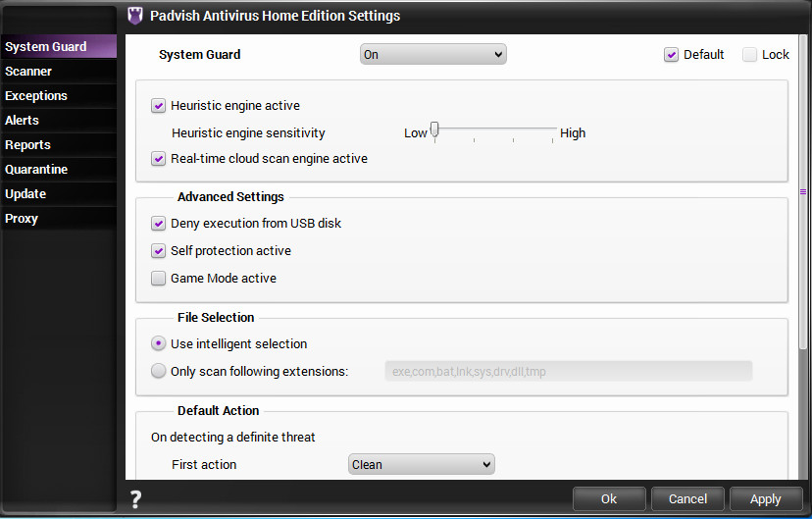Select Use intelligent selection radio button
812x519 pixels.
158,343
